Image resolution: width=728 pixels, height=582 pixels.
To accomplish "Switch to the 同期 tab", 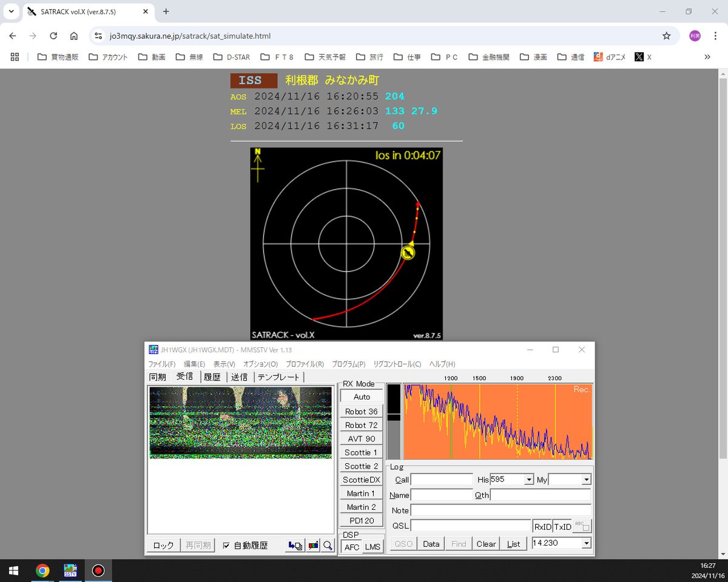I will pos(158,377).
